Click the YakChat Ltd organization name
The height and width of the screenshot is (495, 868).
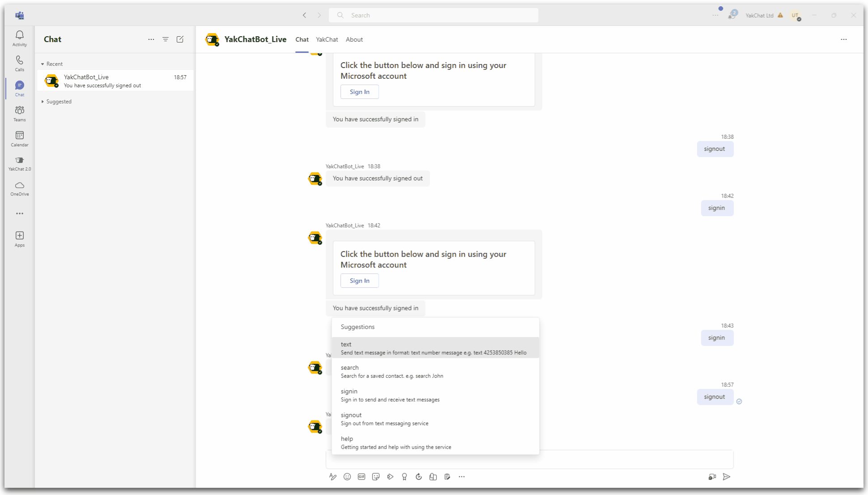(759, 15)
